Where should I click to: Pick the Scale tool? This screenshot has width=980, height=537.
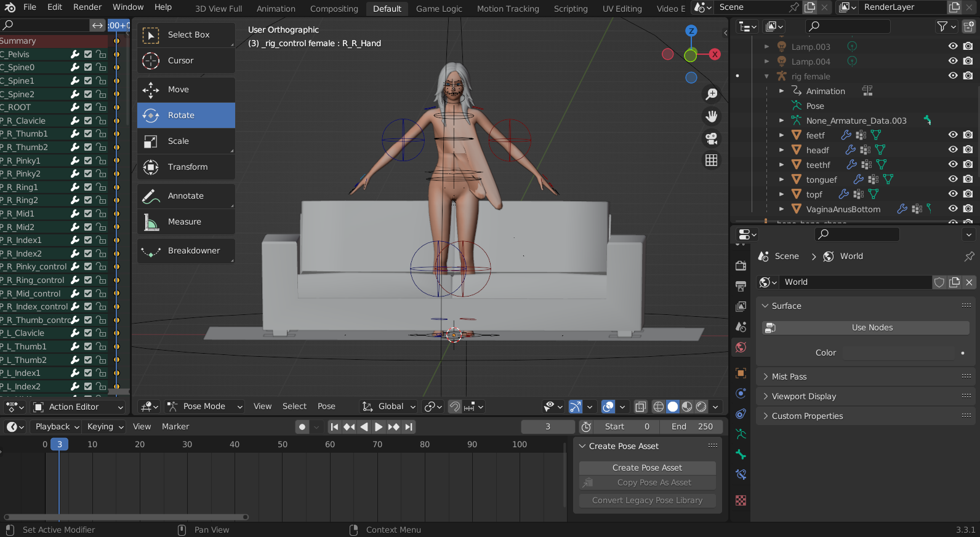click(186, 141)
